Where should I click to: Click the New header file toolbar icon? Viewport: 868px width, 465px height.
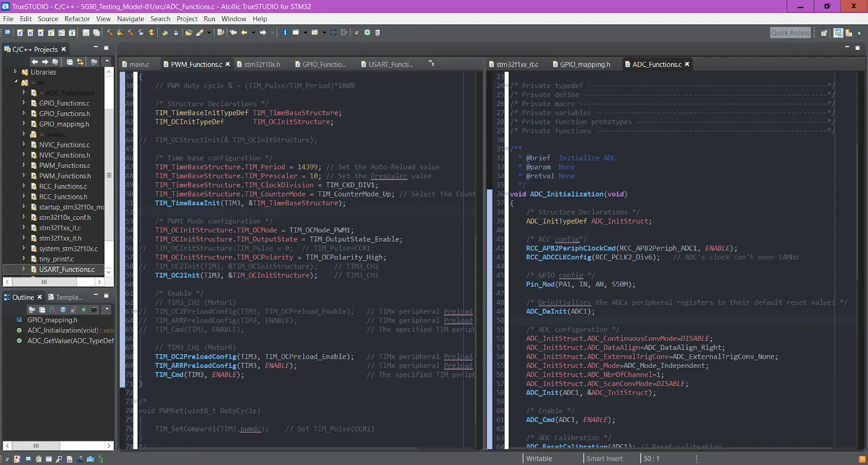[30, 33]
